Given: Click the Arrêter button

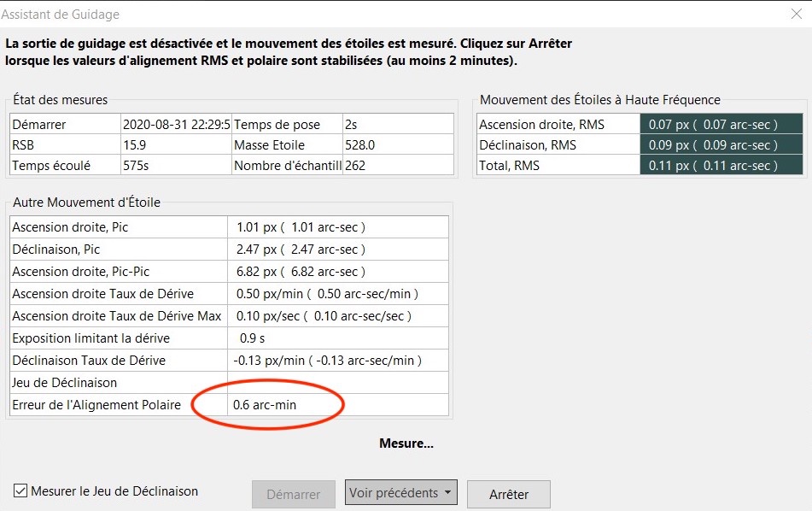Looking at the screenshot, I should (508, 494).
